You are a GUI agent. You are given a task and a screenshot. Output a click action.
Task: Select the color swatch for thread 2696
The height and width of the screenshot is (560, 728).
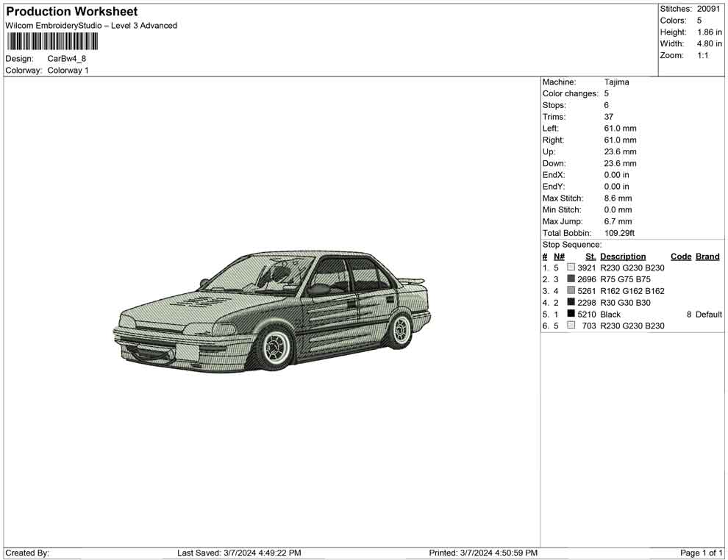(571, 279)
